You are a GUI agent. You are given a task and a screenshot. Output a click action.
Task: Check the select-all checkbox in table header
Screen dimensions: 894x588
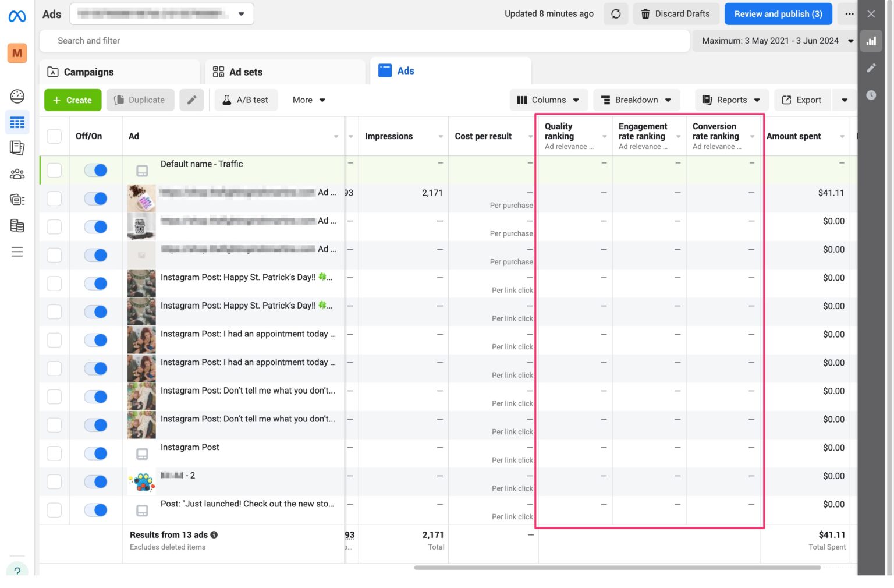(54, 136)
